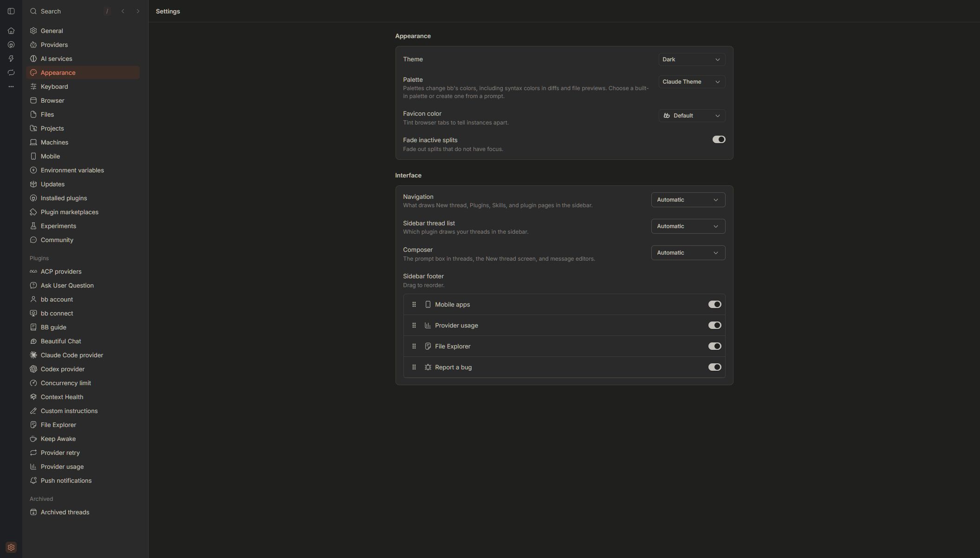This screenshot has height=558, width=980.
Task: Open the home icon in left rail
Action: tap(11, 31)
